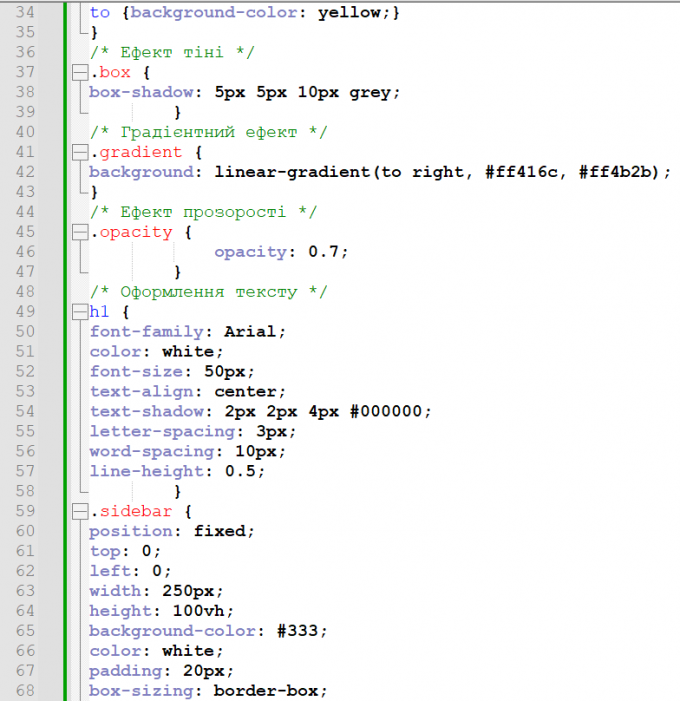Screen dimensions: 680x701
Task: Click the 'line-height' property
Action: pos(147,472)
